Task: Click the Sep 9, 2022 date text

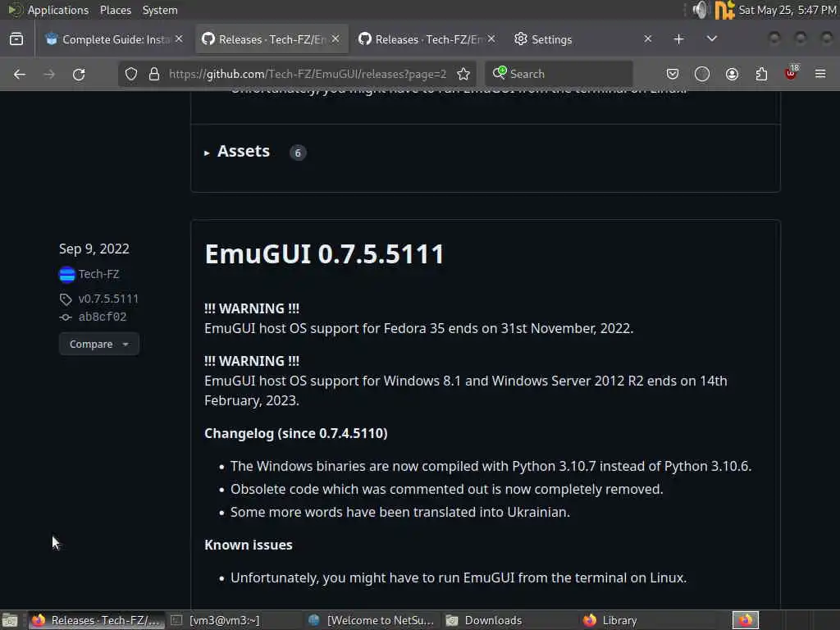Action: coord(94,249)
